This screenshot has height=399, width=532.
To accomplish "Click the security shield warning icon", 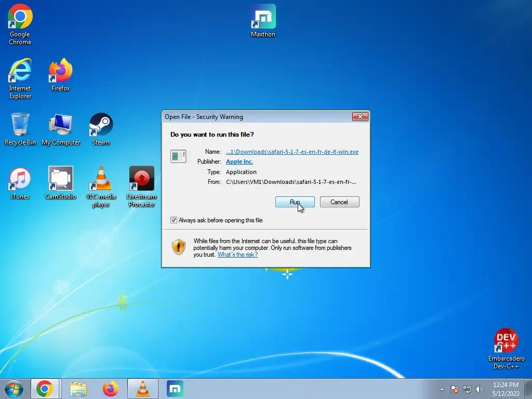I will [x=179, y=247].
